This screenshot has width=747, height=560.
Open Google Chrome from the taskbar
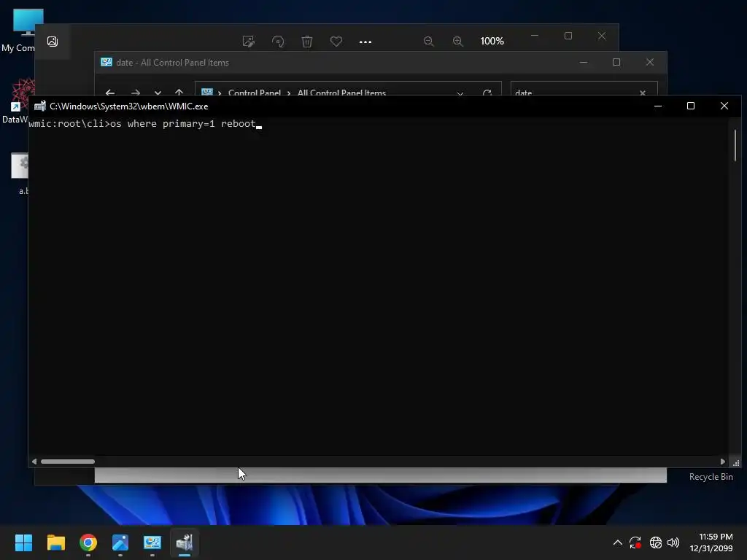pyautogui.click(x=88, y=542)
